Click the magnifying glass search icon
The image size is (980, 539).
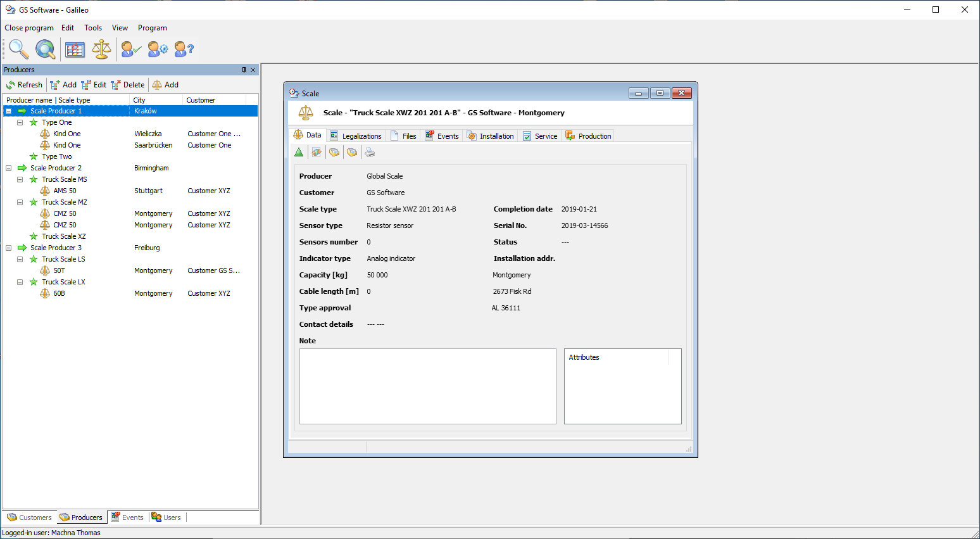tap(18, 49)
